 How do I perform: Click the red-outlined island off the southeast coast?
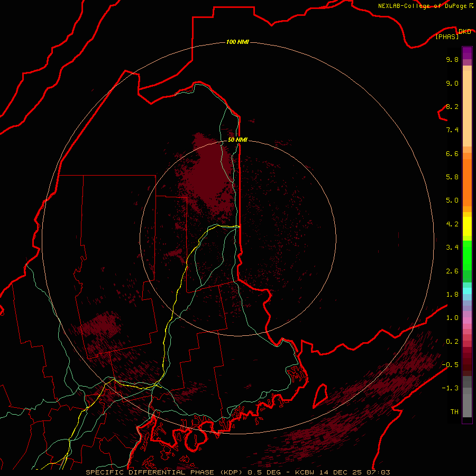pos(321,396)
